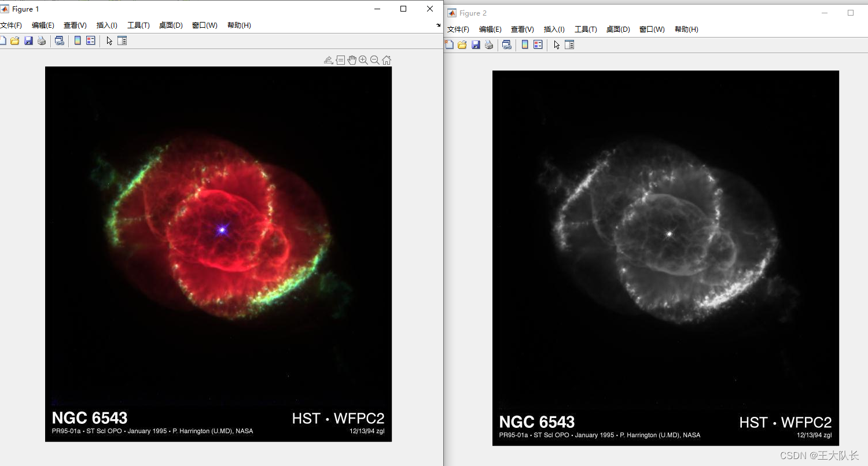Click Save Figure icon in Figure 1 toolbar

pyautogui.click(x=28, y=41)
